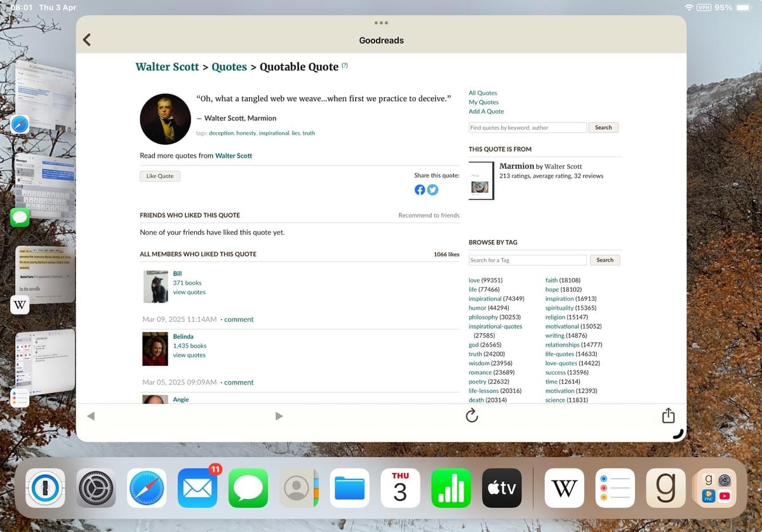Open Belinda's profile name link
This screenshot has width=762, height=532.
pyautogui.click(x=184, y=336)
